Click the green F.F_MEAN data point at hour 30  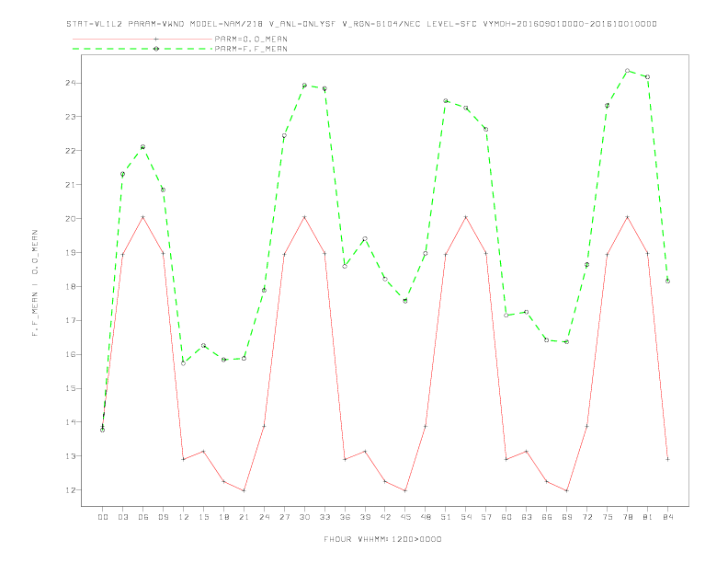pos(304,86)
